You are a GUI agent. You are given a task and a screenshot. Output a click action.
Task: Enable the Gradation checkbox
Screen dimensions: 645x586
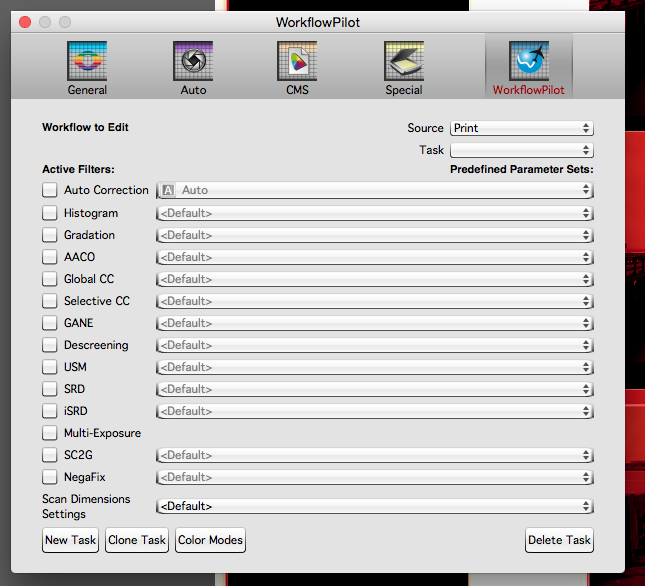click(x=50, y=235)
